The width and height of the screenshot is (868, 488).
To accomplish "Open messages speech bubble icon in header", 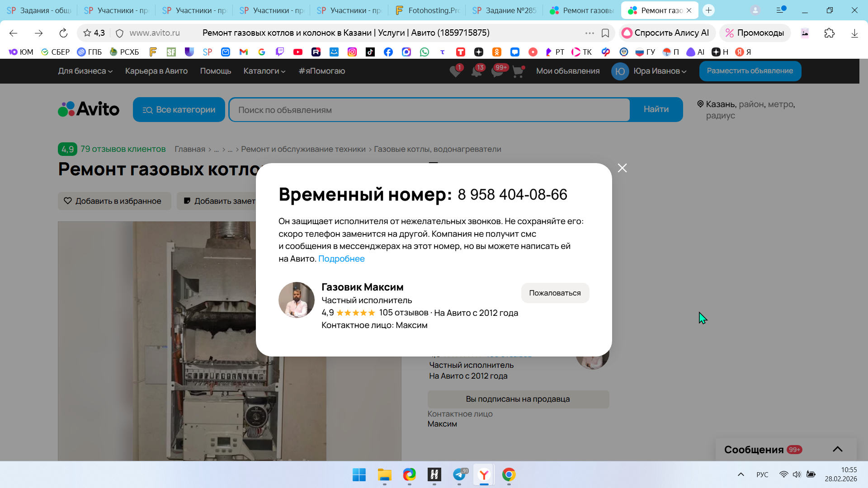I will pyautogui.click(x=497, y=71).
